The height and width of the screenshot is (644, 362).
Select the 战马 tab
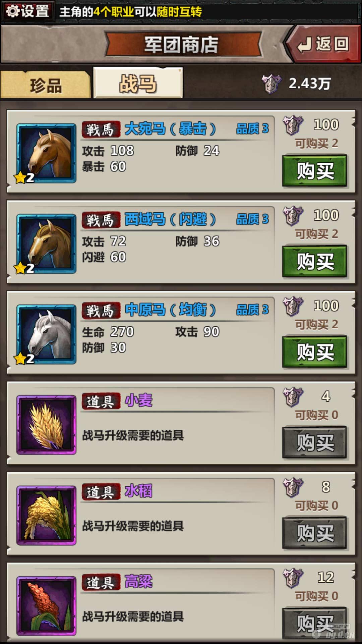coord(138,83)
